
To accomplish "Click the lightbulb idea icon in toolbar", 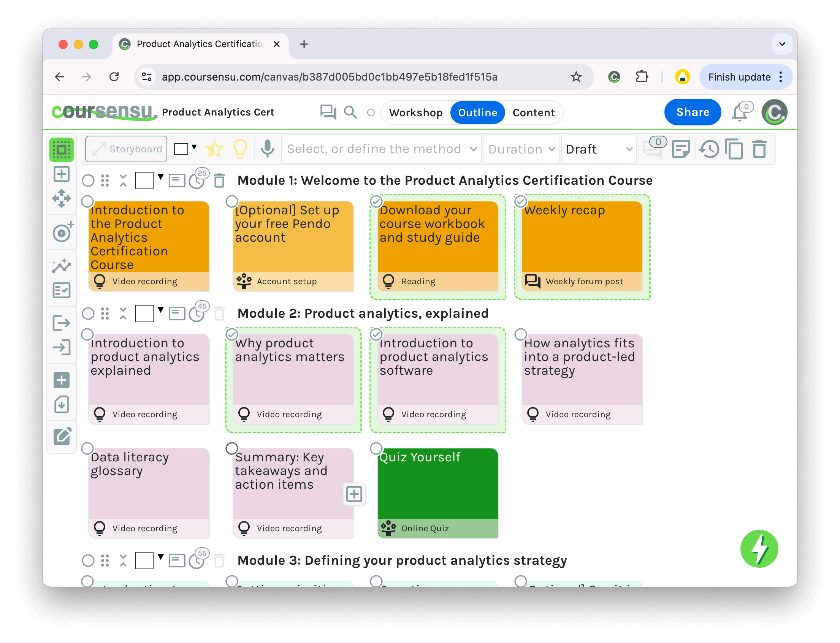I will pos(240,149).
